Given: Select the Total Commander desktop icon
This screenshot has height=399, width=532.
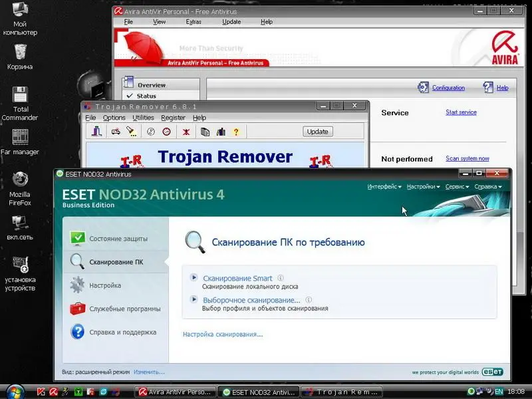Looking at the screenshot, I should (x=20, y=103).
